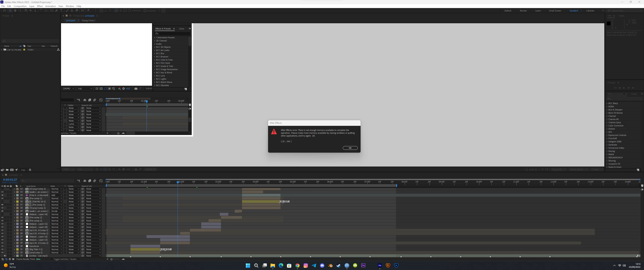Click the delete trash icon in Project panel
Image resolution: width=644 pixels, height=270 pixels.
30,170
